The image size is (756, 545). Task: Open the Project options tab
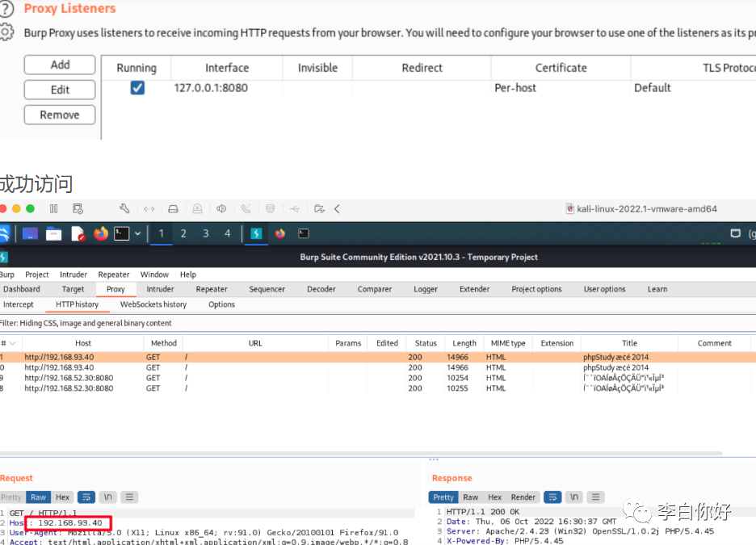click(536, 288)
